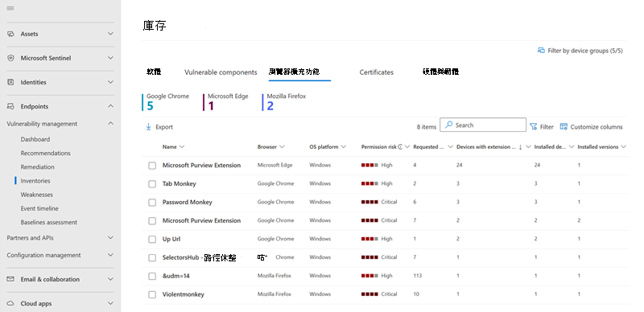Image resolution: width=644 pixels, height=312 pixels.
Task: Click the Filter funnel icon
Action: click(533, 127)
